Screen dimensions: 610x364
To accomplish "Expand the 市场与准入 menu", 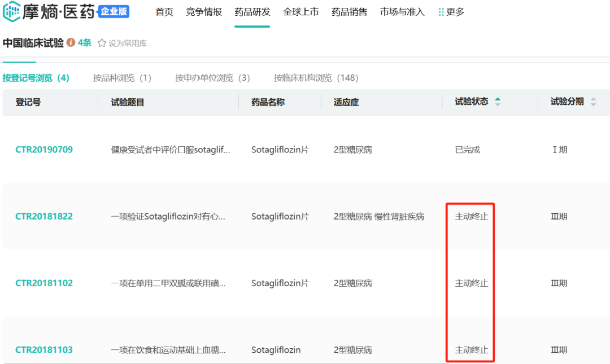I will [402, 12].
